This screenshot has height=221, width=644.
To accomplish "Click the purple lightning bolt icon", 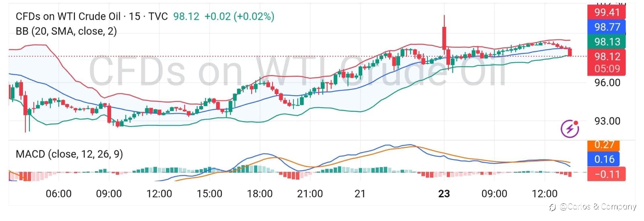I will [570, 129].
